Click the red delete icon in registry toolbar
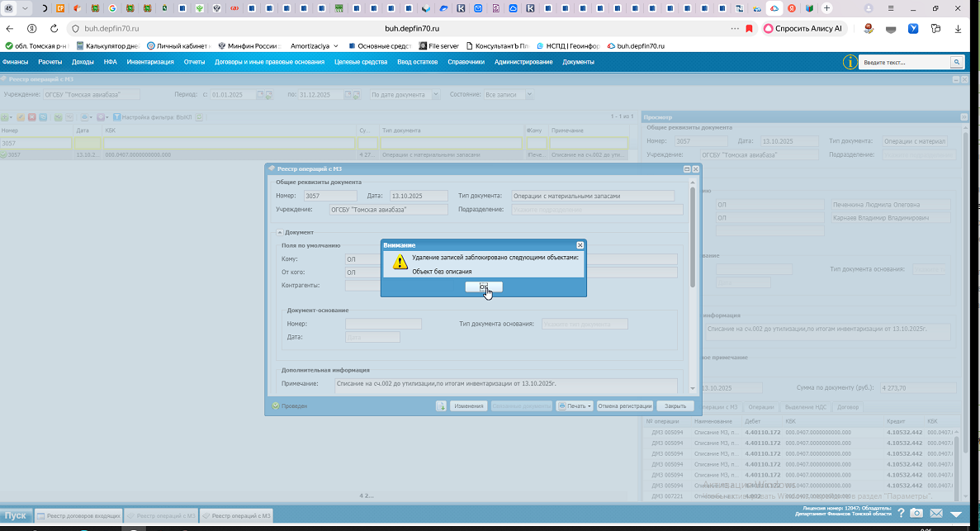This screenshot has width=980, height=531. point(32,117)
